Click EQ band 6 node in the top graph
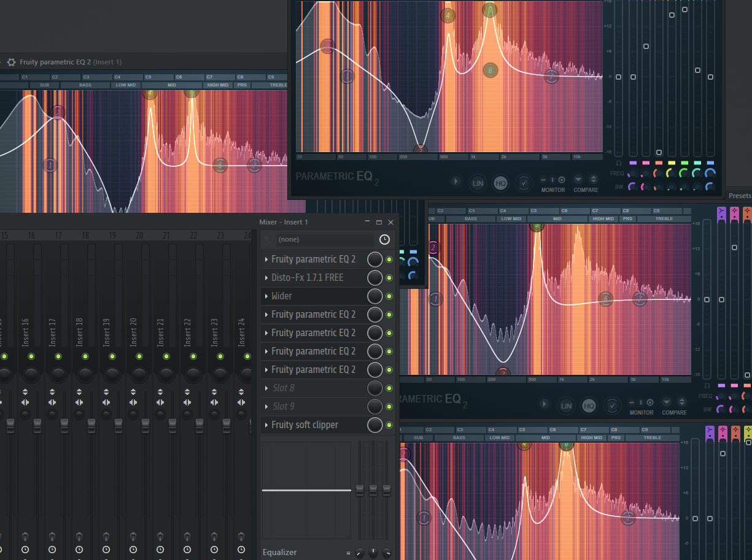Image resolution: width=752 pixels, height=560 pixels. 489,71
